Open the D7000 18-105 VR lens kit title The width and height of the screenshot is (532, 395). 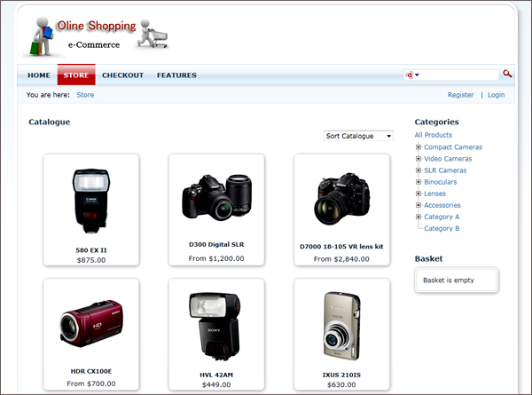tap(341, 247)
